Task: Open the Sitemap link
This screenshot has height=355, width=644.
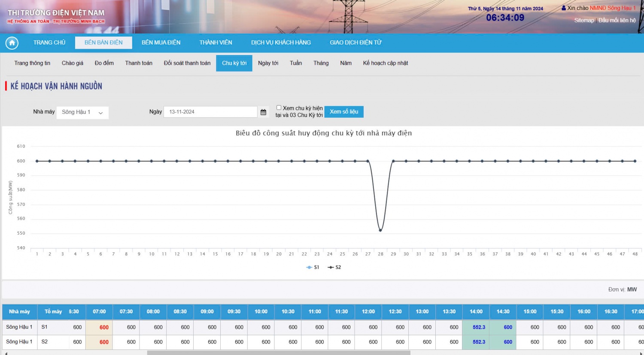Action: point(584,20)
